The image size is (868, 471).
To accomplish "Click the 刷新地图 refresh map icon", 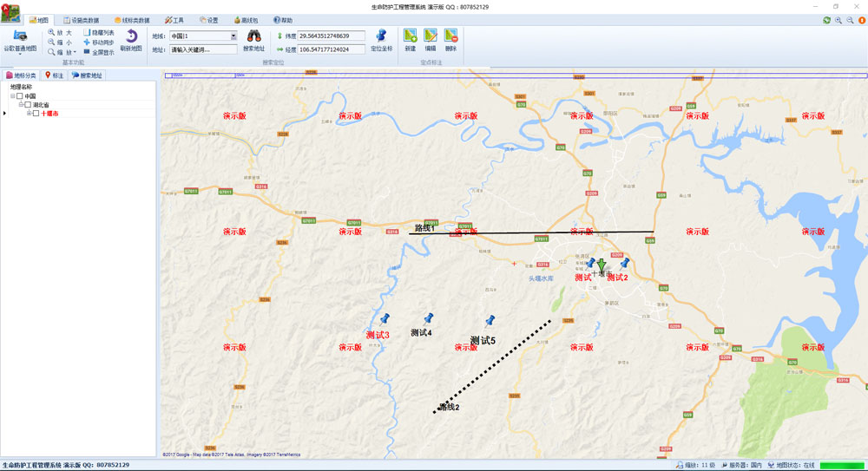I will click(130, 37).
